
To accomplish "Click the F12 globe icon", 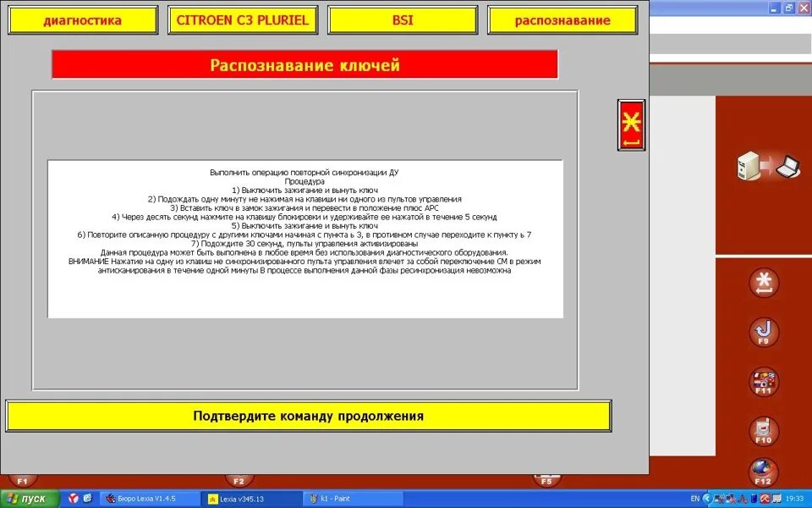I will click(764, 472).
